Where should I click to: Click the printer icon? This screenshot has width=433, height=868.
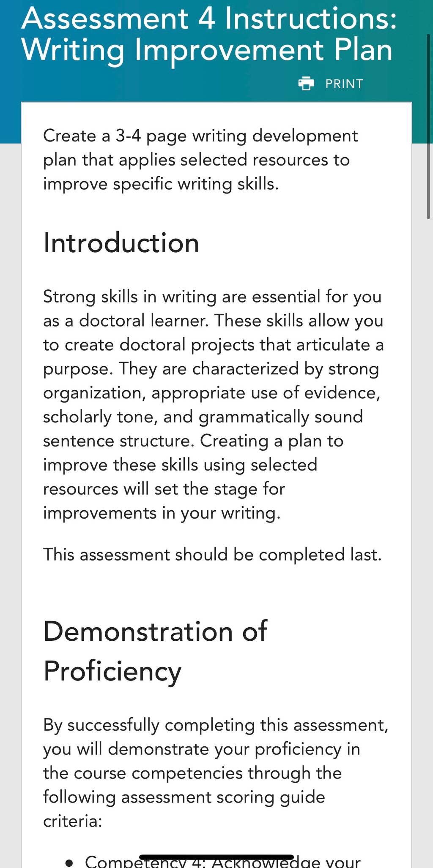click(x=306, y=84)
